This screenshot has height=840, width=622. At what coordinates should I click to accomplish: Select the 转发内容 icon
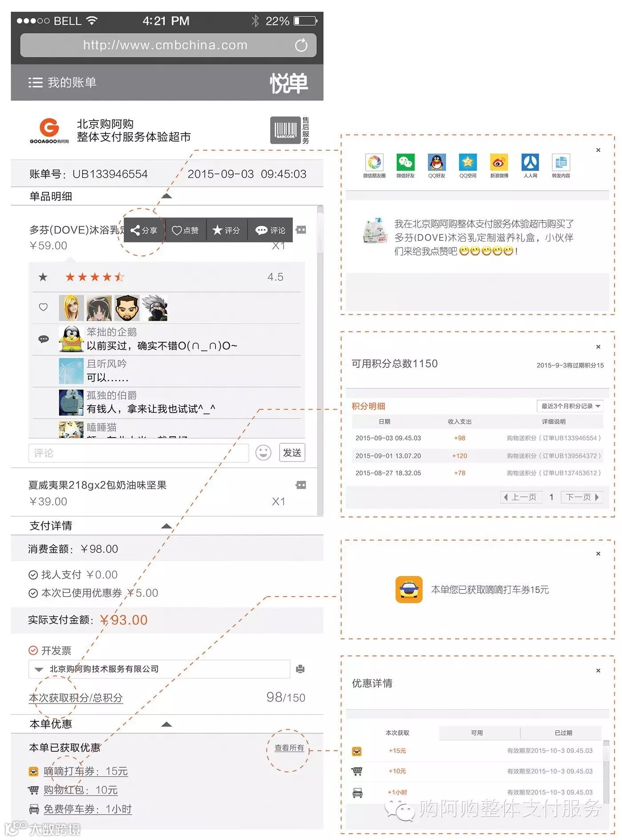(561, 163)
